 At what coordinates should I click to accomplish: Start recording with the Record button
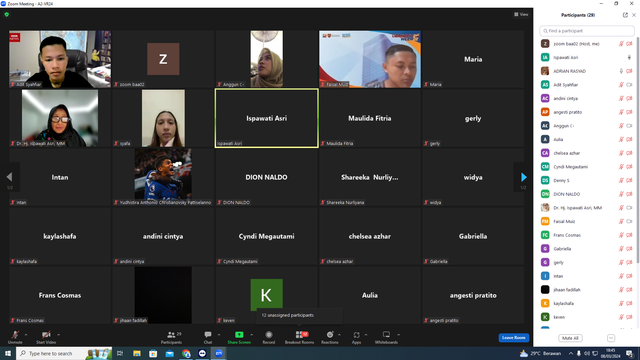click(269, 337)
